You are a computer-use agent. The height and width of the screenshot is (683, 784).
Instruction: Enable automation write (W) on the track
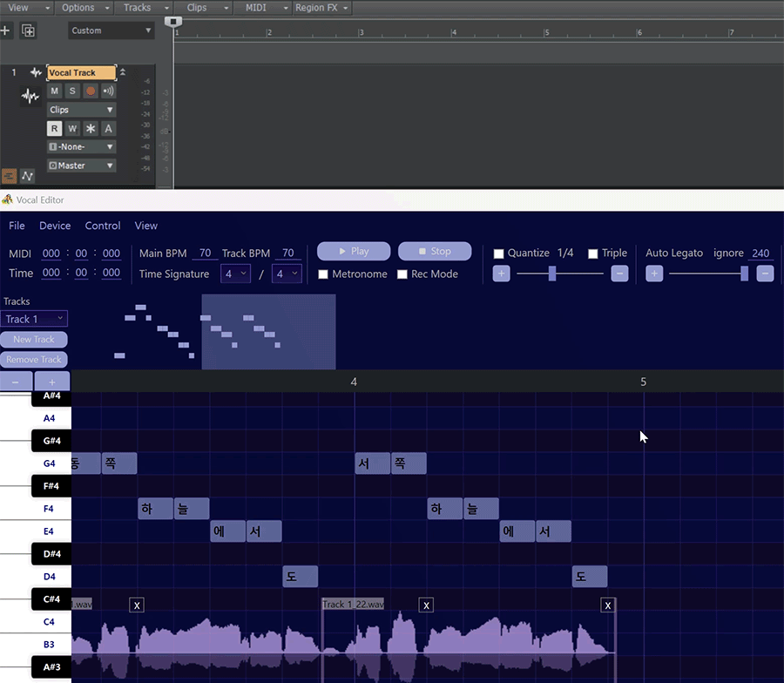pyautogui.click(x=72, y=128)
